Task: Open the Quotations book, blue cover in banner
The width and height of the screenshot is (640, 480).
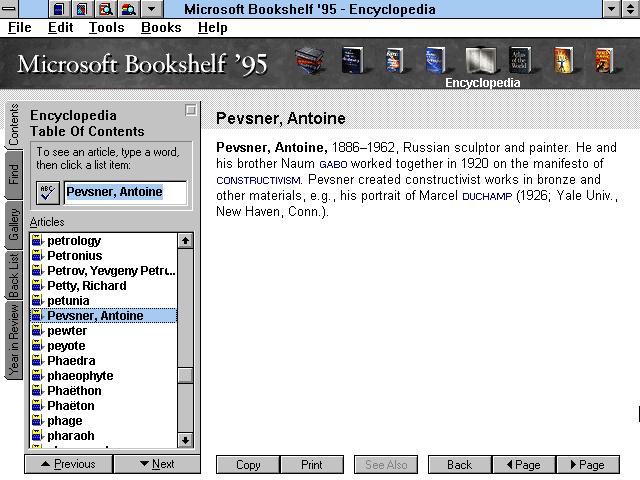Action: (x=435, y=60)
